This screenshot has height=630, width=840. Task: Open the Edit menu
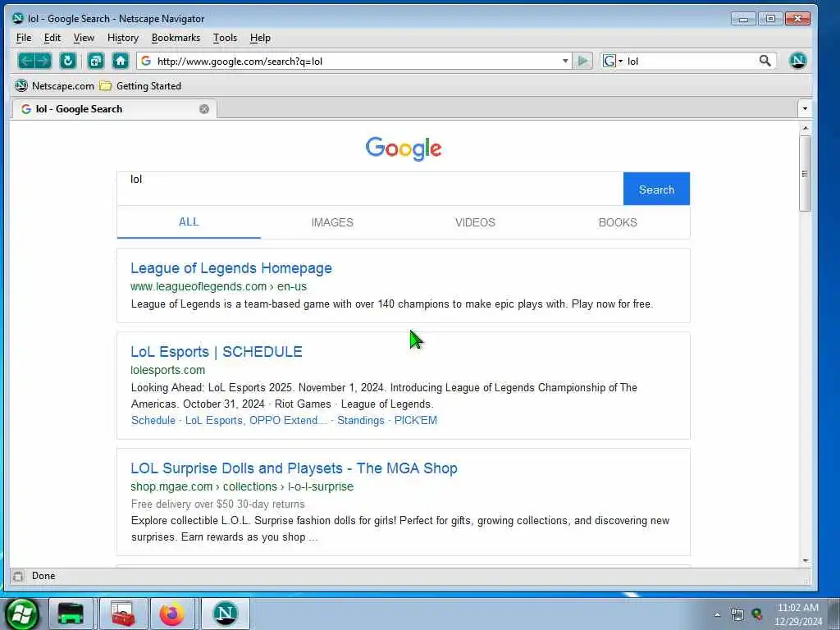point(52,38)
